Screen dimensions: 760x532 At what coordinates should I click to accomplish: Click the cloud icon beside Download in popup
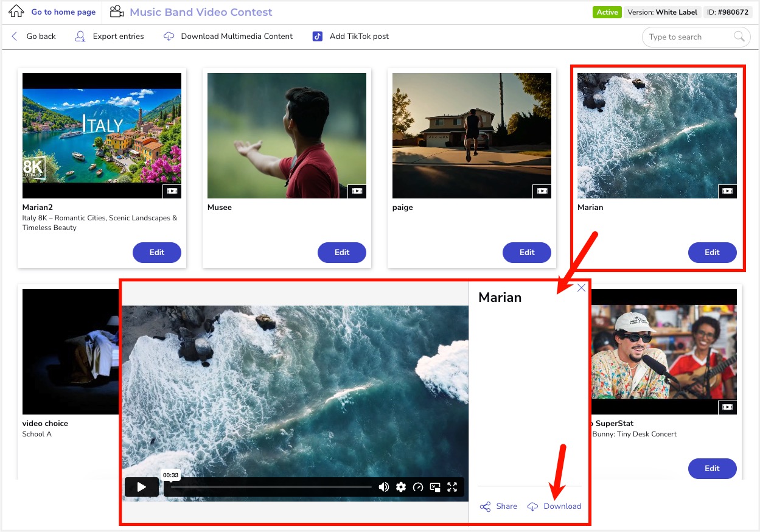532,506
